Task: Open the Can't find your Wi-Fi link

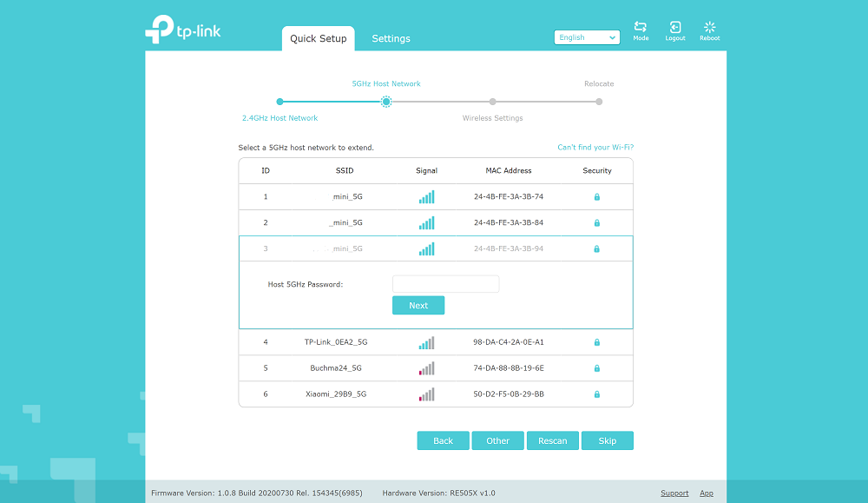Action: pos(595,148)
